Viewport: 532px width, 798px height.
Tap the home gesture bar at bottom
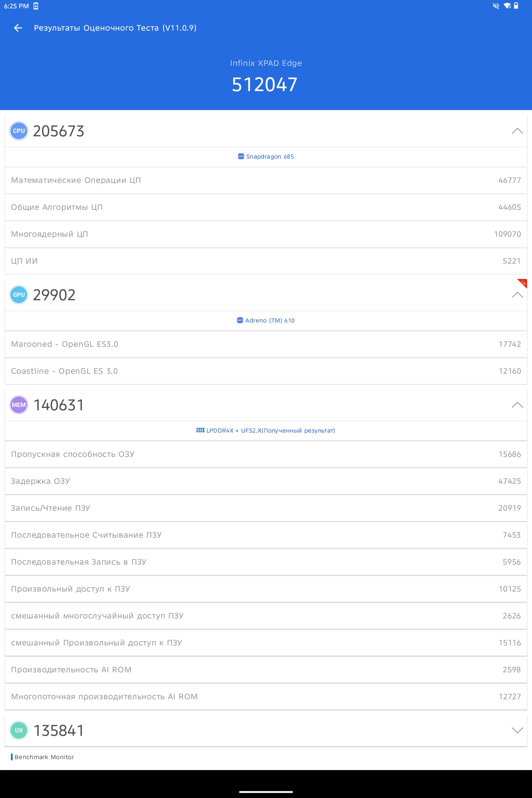pos(266,792)
